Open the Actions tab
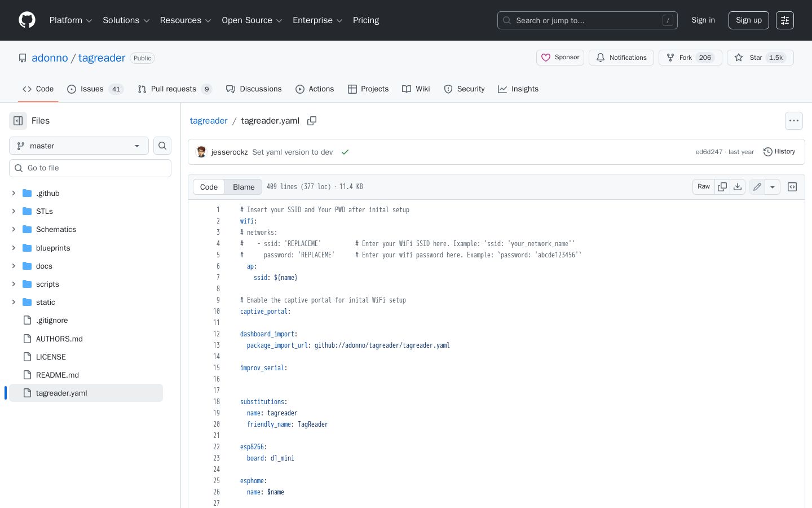 click(x=315, y=89)
